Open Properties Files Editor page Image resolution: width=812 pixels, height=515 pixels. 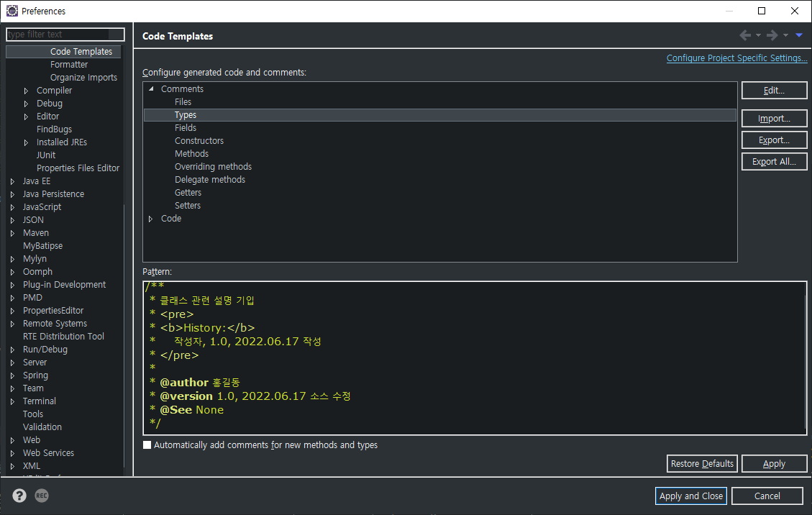(78, 168)
